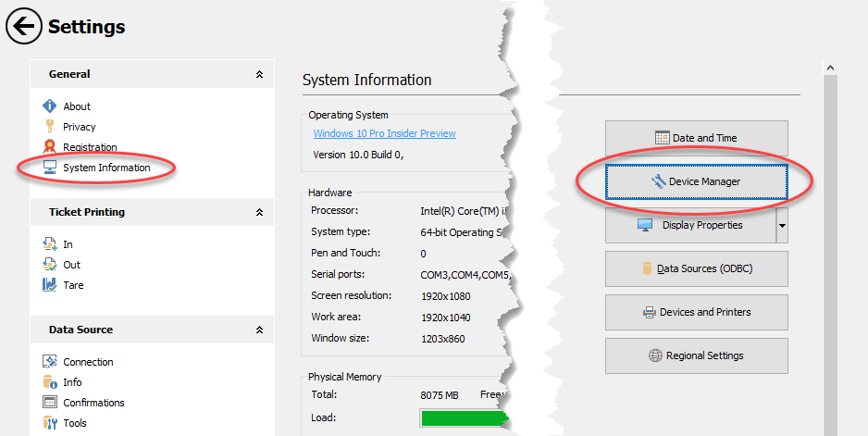This screenshot has width=868, height=436.
Task: Click the Device Manager button
Action: (696, 181)
